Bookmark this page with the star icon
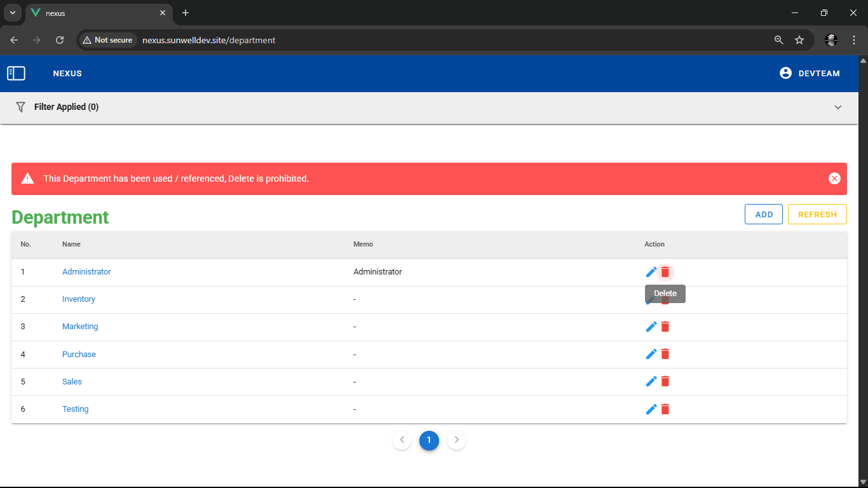 (799, 40)
